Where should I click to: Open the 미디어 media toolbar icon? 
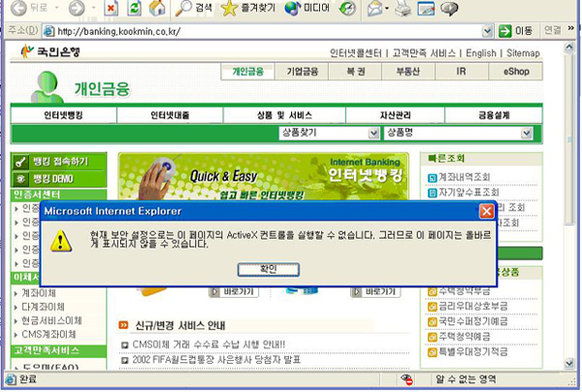tap(307, 8)
